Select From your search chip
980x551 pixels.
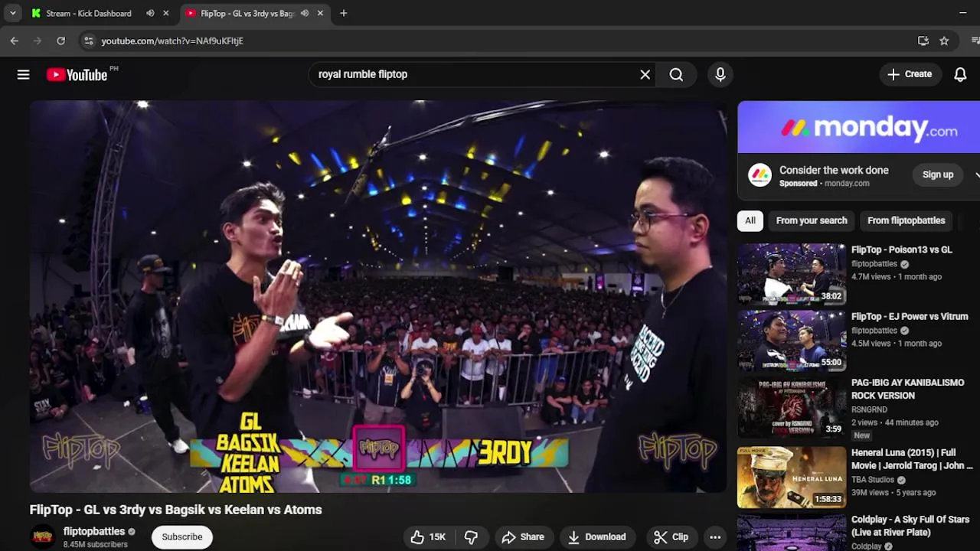click(x=812, y=220)
